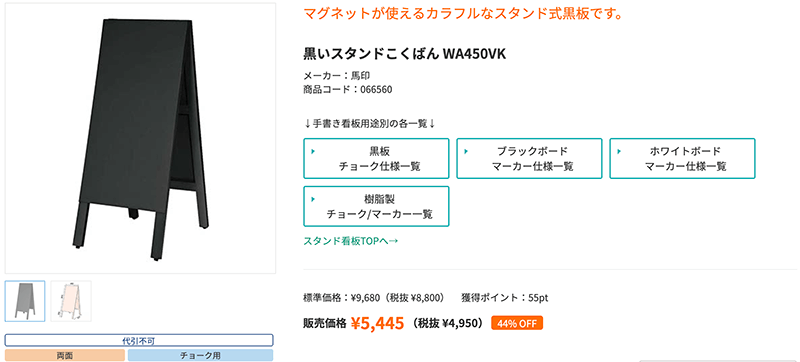Click the product title 黒いスタンドこくばん WA450VK
This screenshot has width=800, height=362.
(x=405, y=54)
